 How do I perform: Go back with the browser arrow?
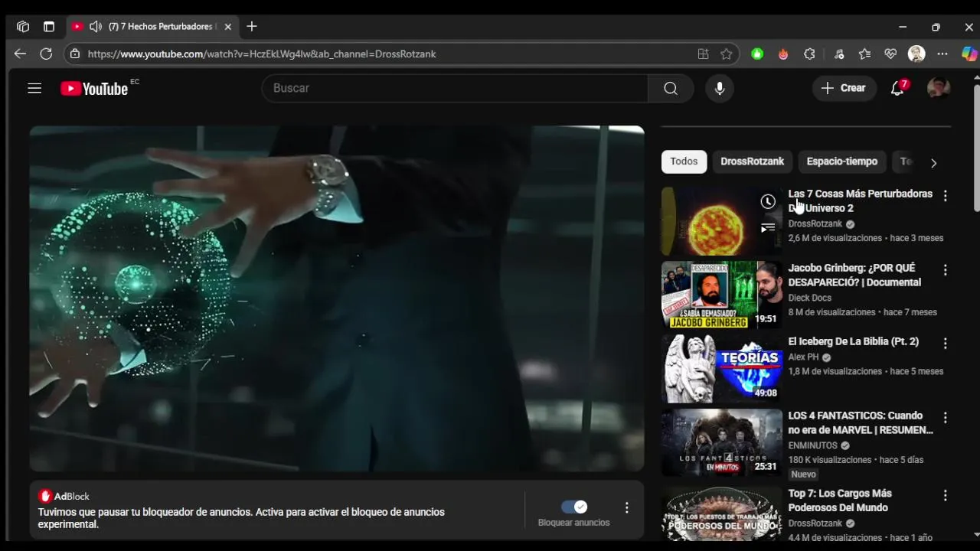click(20, 54)
